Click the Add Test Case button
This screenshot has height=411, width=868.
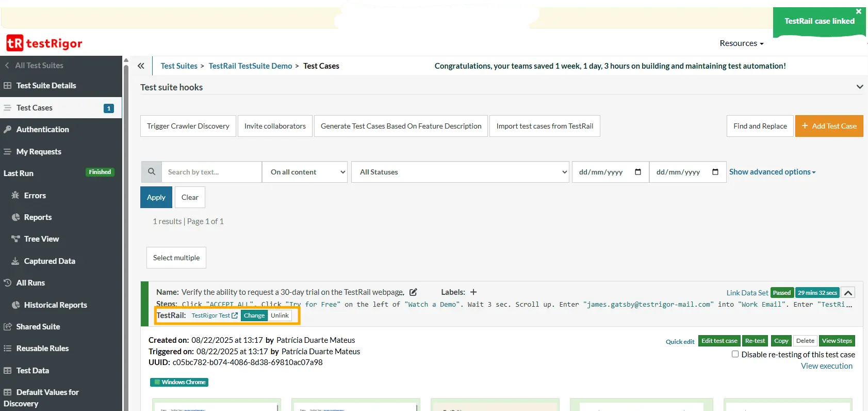(829, 126)
